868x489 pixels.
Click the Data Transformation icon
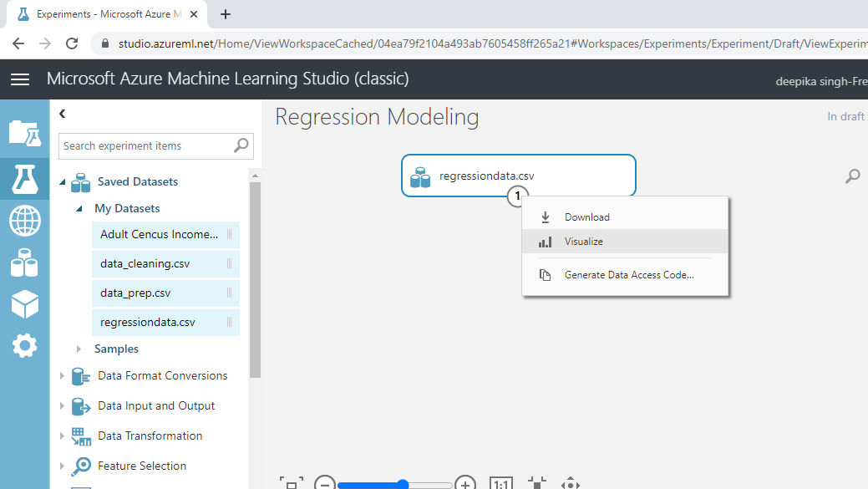tap(81, 436)
